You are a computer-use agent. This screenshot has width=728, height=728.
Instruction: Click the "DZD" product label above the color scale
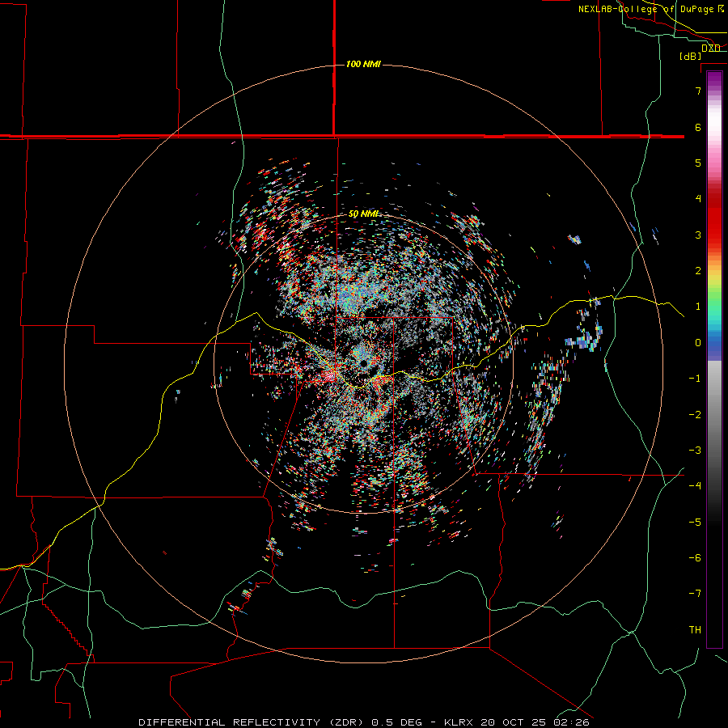711,49
